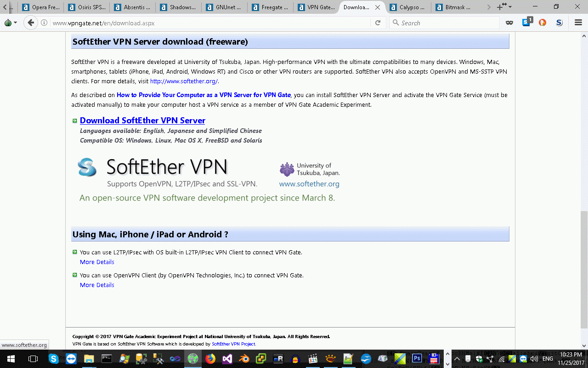Switch to the Opera Fre... tab

[41, 7]
